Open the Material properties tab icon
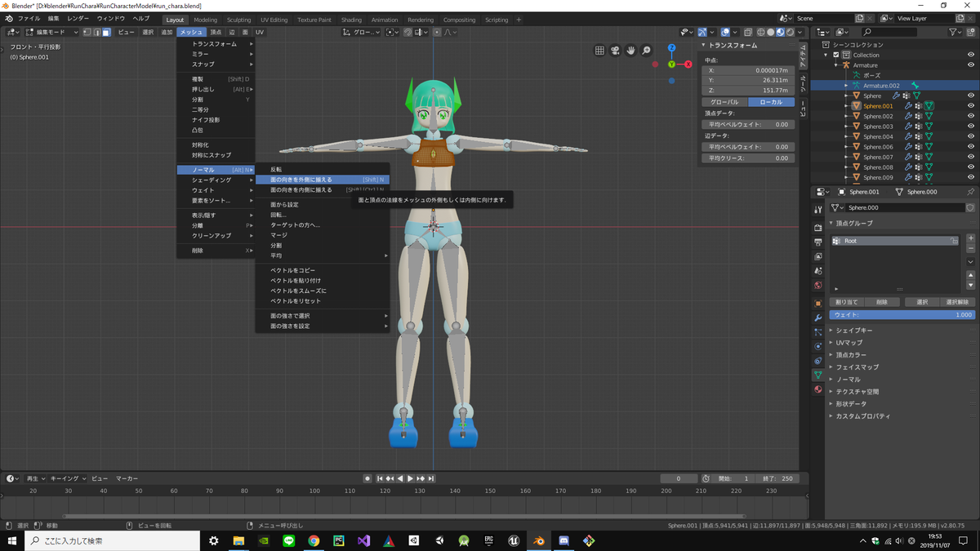980x551 pixels. (x=817, y=389)
